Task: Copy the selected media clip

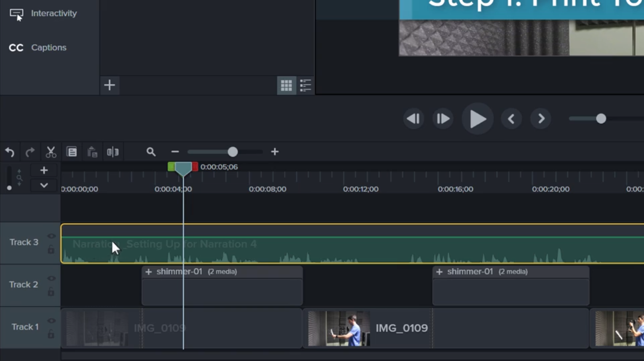Action: coord(72,152)
